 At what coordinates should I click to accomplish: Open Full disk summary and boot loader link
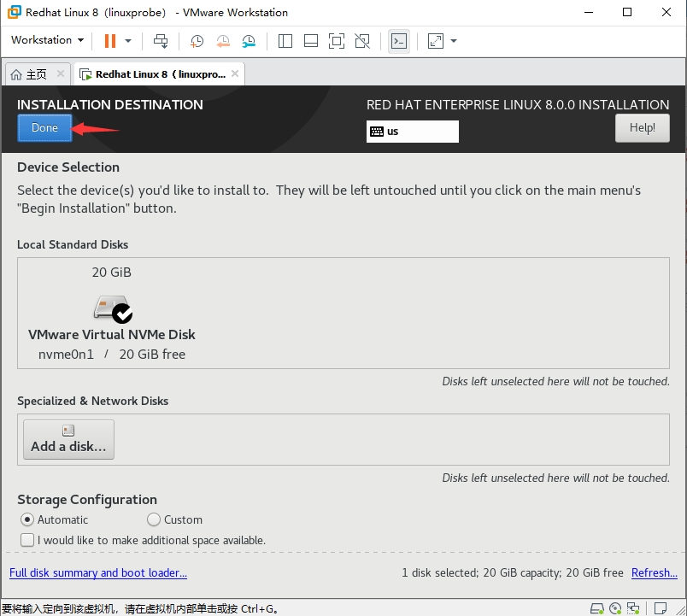[98, 572]
